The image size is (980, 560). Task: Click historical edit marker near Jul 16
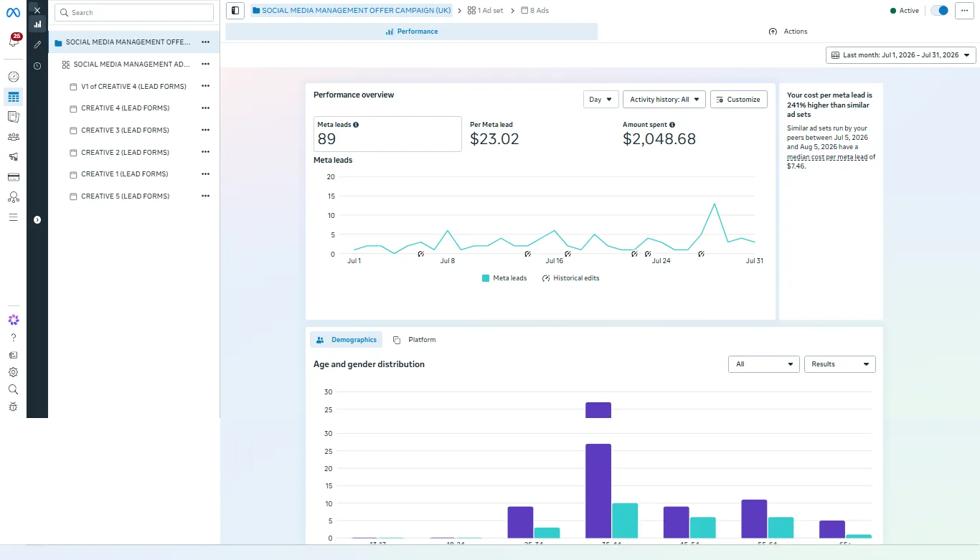click(x=567, y=254)
